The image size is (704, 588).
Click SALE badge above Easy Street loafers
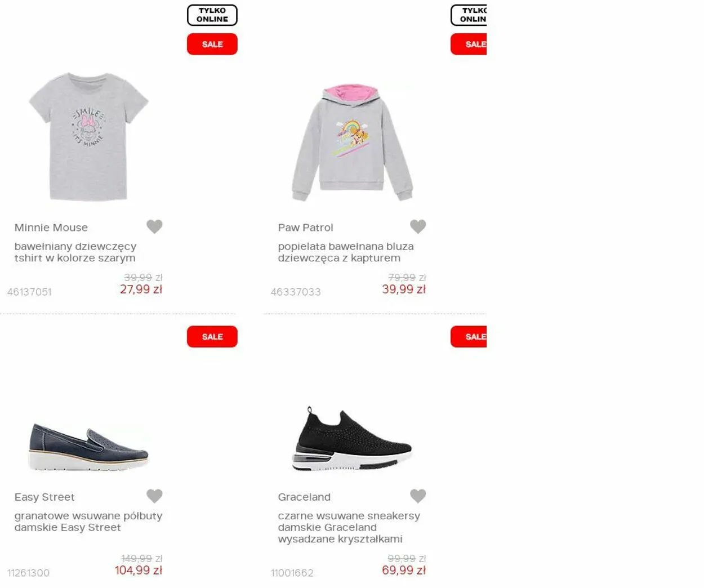(x=212, y=337)
